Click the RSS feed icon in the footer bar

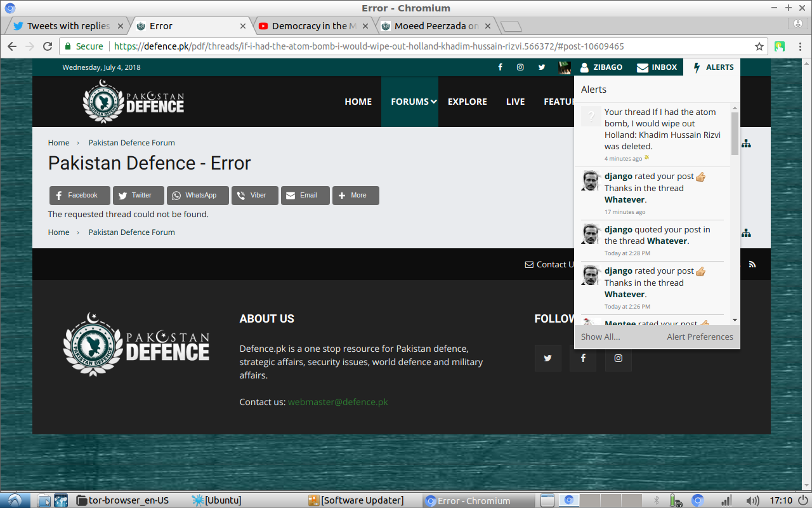pos(752,265)
